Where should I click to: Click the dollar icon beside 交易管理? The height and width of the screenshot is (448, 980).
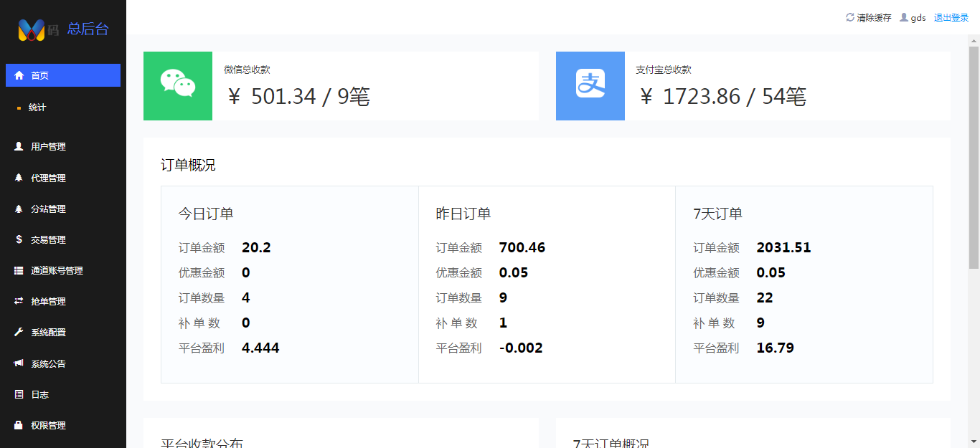coord(19,239)
